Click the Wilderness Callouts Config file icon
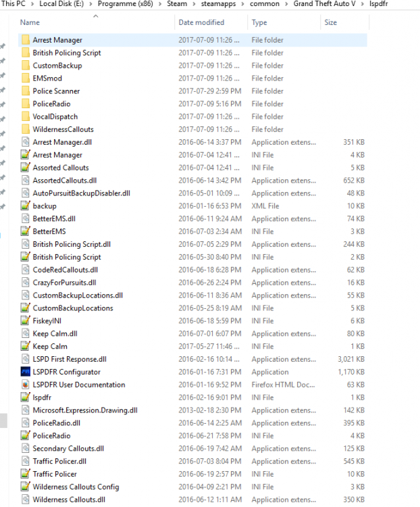Screen dimensions: 420x507 (26, 487)
